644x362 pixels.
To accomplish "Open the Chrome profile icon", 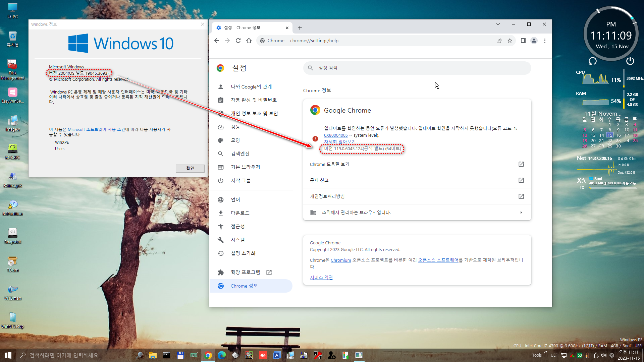I will [534, 41].
